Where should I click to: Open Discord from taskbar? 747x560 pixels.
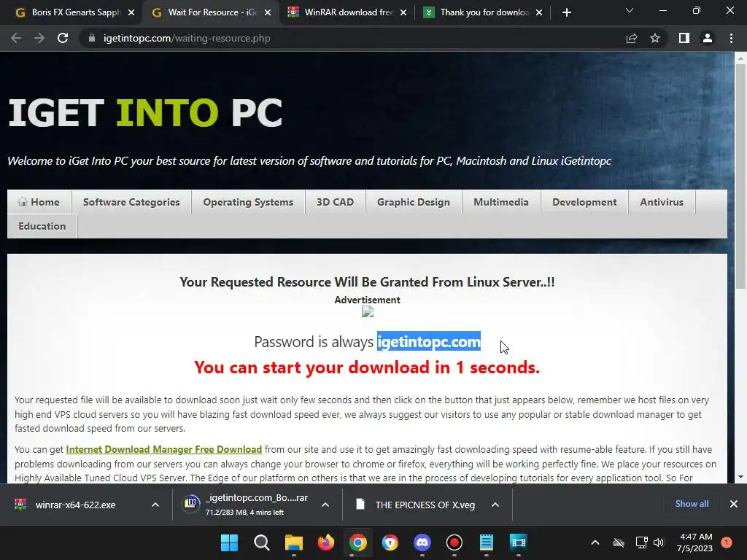pyautogui.click(x=422, y=542)
